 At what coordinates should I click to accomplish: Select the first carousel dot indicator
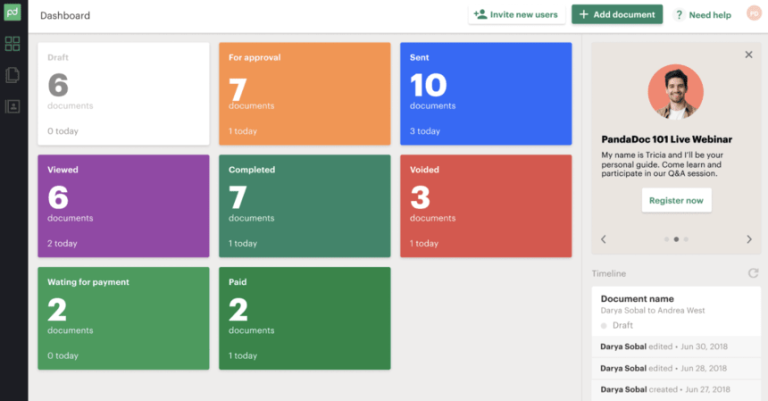point(666,239)
